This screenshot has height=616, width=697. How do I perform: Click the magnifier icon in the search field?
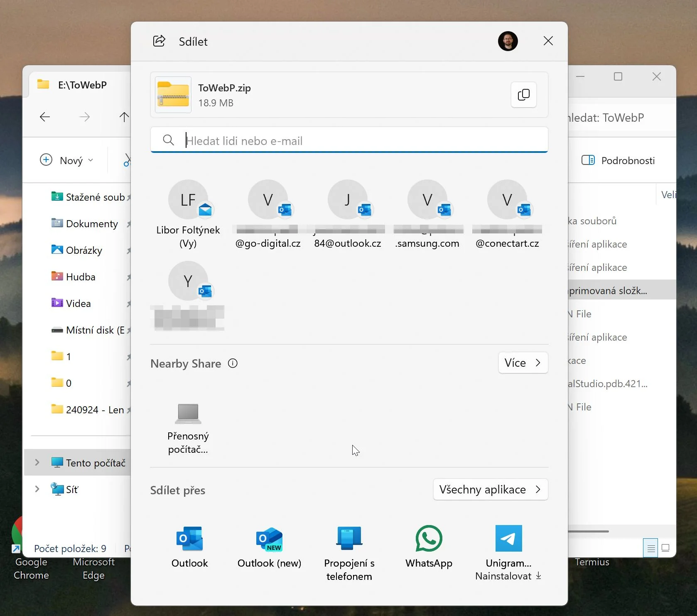[x=168, y=140]
